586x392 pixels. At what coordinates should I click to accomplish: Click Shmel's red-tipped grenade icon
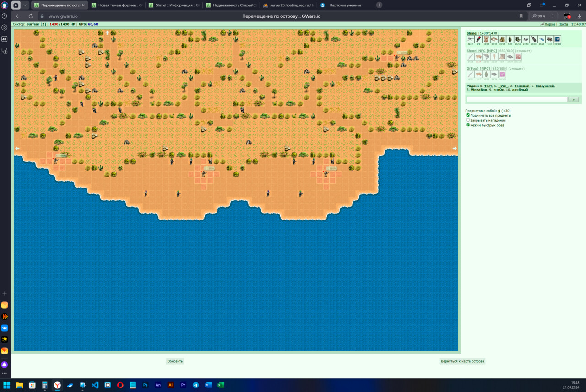pyautogui.click(x=478, y=39)
